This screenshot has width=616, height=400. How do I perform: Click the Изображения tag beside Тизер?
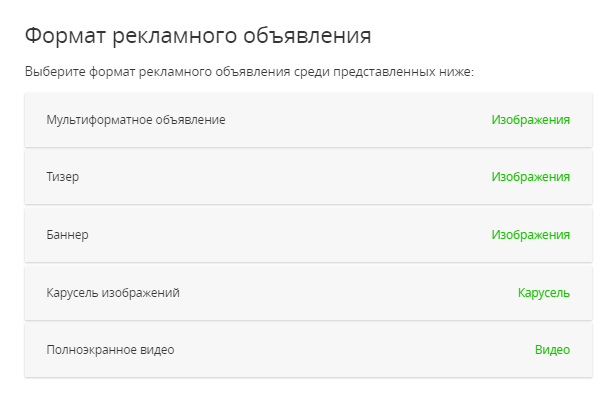pos(530,177)
